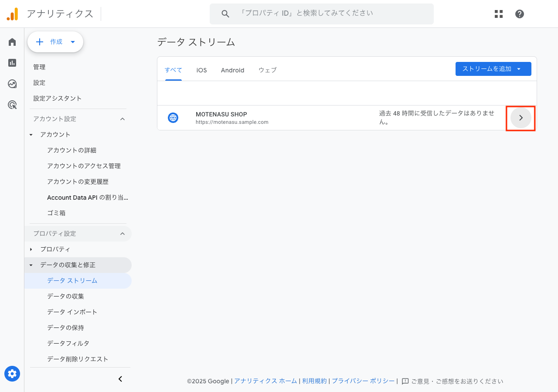Screen dimensions: 558x392
Task: Open the アナリティクス ホーム link
Action: click(265, 381)
